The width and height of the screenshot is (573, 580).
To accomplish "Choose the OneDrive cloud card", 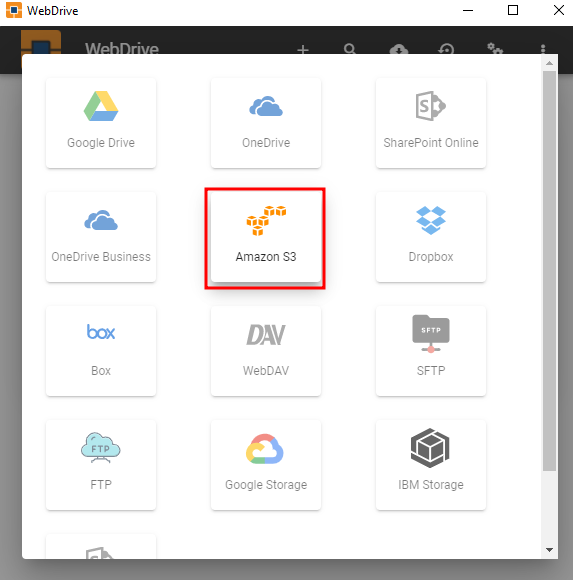I will pyautogui.click(x=266, y=123).
